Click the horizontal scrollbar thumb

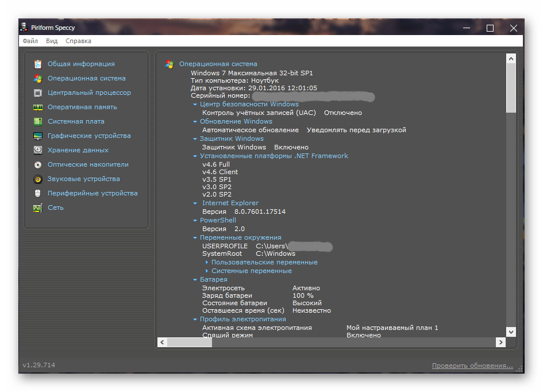(x=190, y=343)
